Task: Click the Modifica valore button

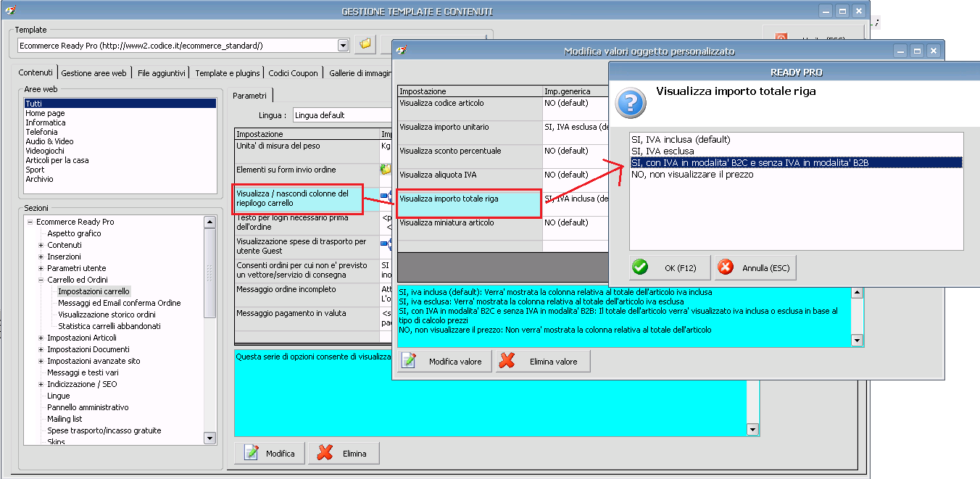Action: pyautogui.click(x=444, y=361)
